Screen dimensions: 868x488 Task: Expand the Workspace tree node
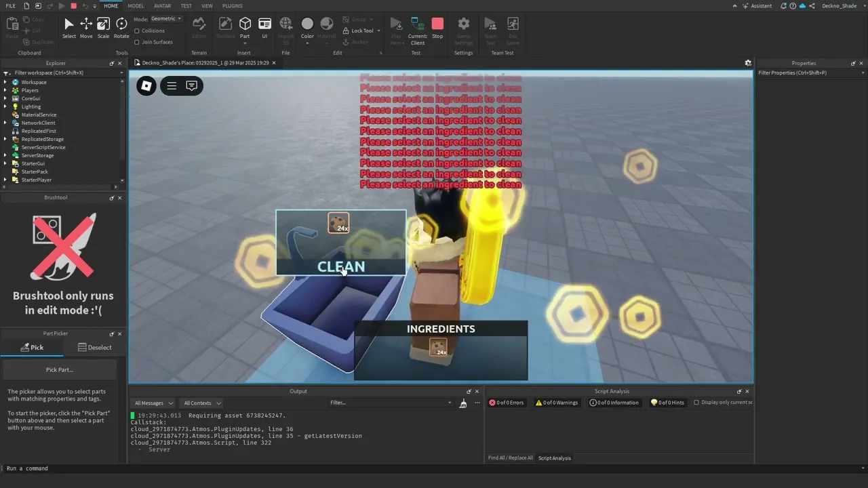5,82
